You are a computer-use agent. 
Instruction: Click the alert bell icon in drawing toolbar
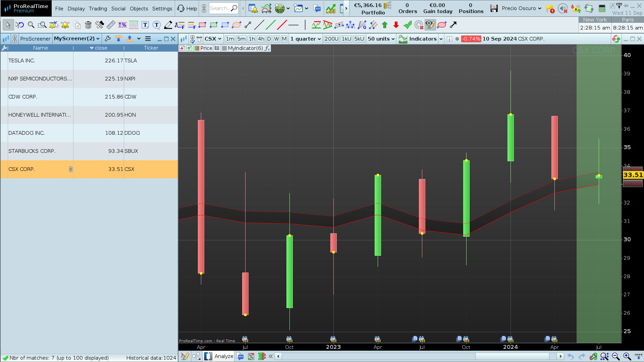tap(65, 25)
